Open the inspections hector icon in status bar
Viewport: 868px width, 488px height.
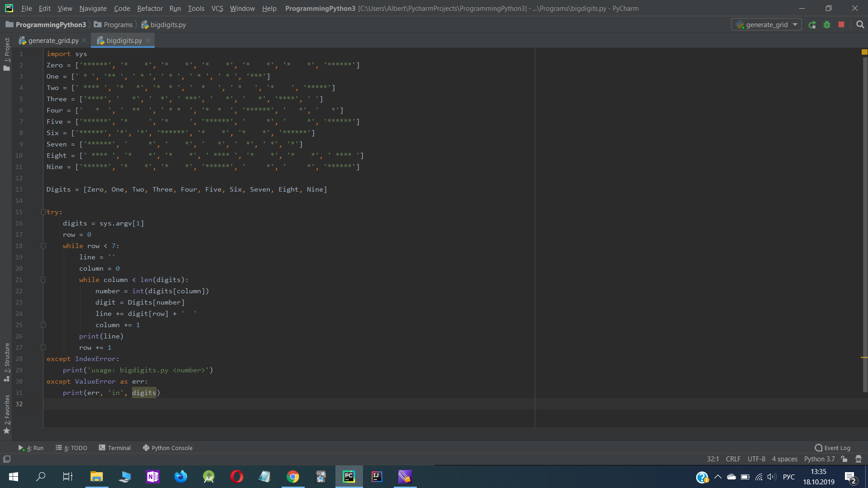(x=858, y=459)
